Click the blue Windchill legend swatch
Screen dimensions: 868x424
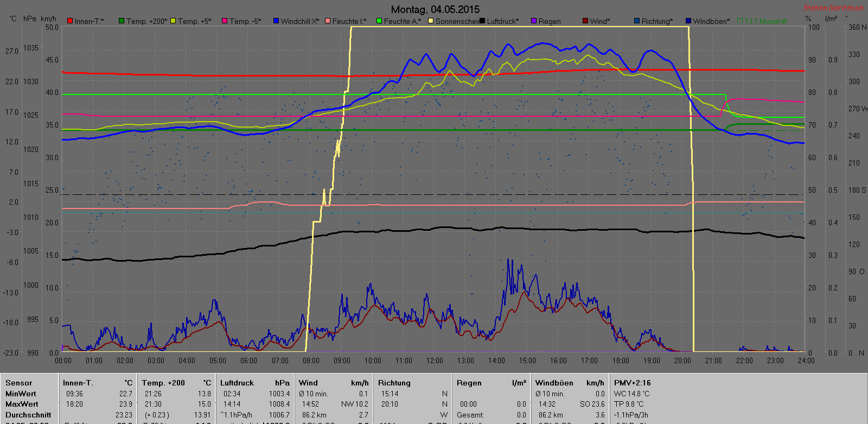tap(276, 21)
